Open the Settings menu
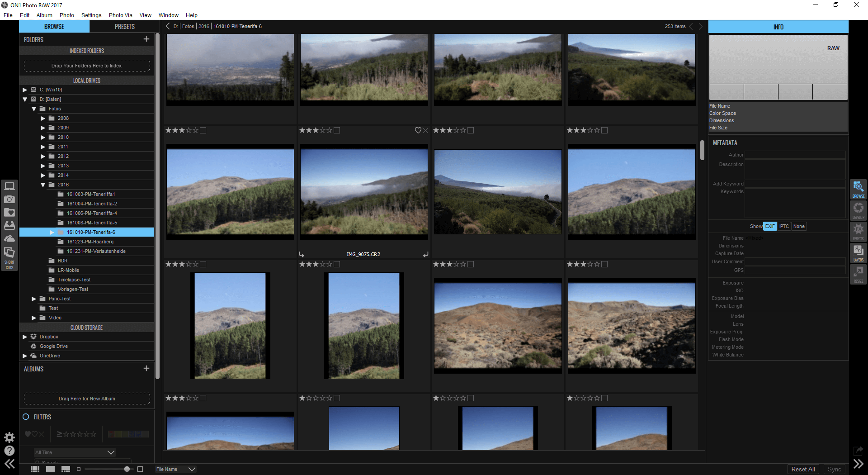 91,15
